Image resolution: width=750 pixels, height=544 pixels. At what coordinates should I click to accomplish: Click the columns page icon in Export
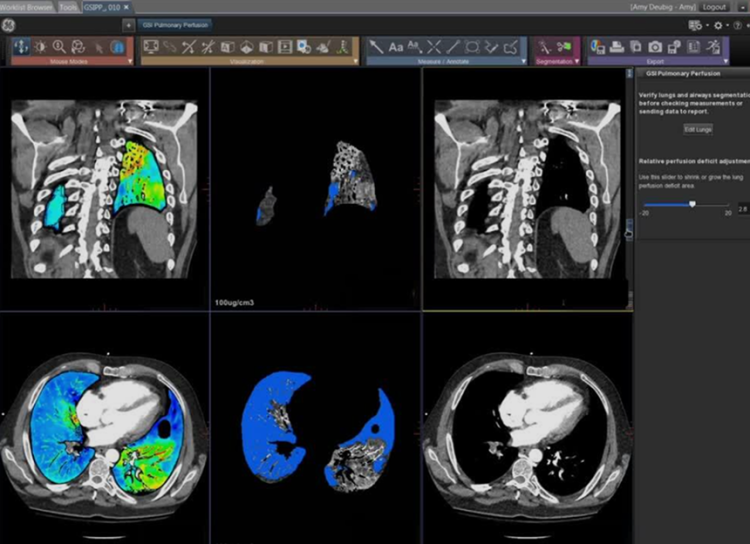coord(694,47)
